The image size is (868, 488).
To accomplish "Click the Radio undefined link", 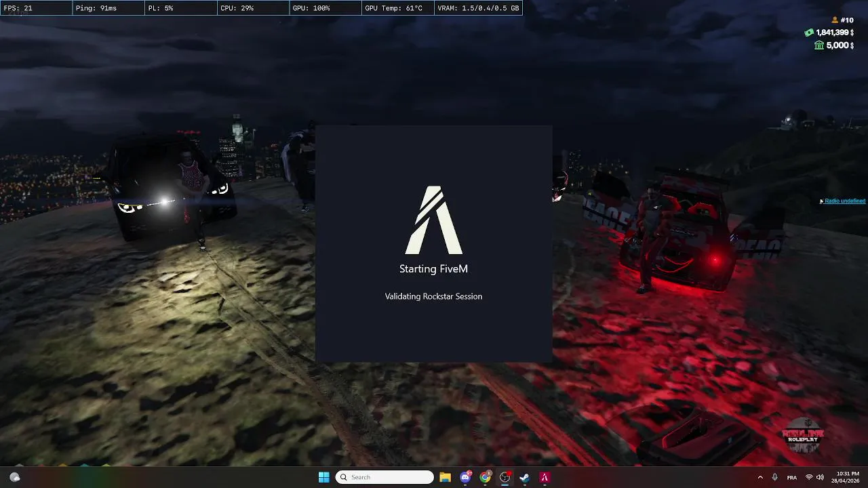I will [845, 201].
